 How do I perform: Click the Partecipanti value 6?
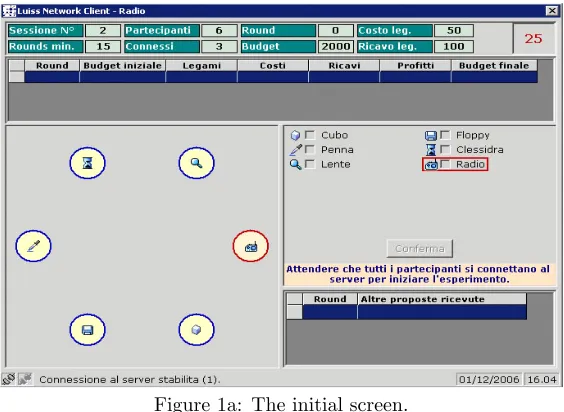click(219, 31)
